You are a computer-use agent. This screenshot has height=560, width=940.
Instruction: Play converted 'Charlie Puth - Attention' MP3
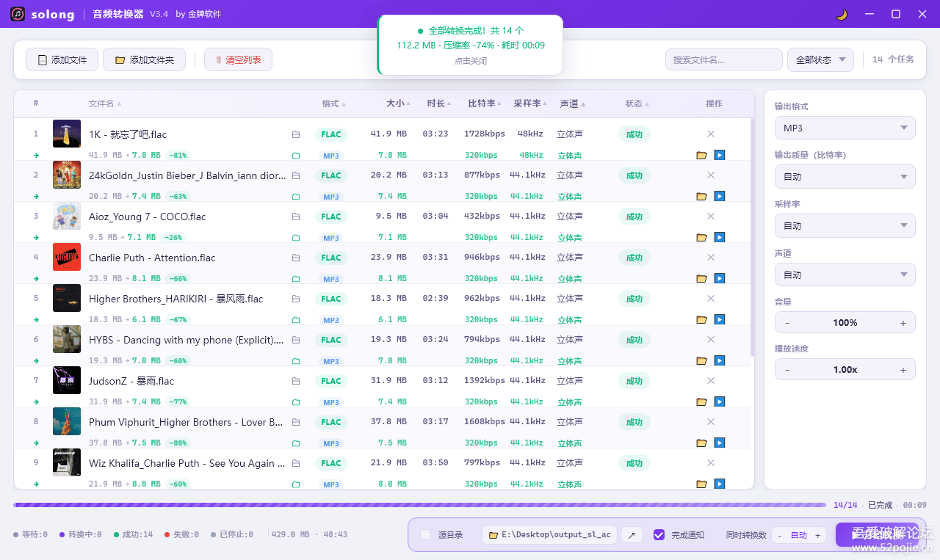click(x=720, y=278)
